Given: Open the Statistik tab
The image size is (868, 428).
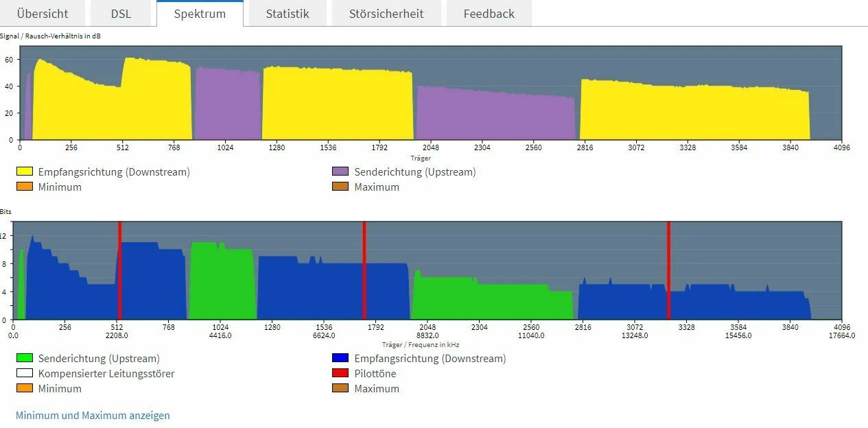Looking at the screenshot, I should pos(288,14).
